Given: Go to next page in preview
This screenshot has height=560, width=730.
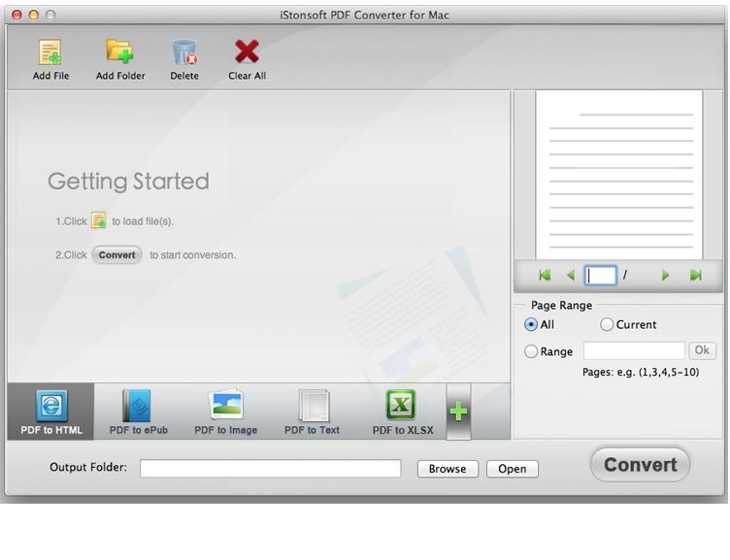Looking at the screenshot, I should (x=665, y=275).
